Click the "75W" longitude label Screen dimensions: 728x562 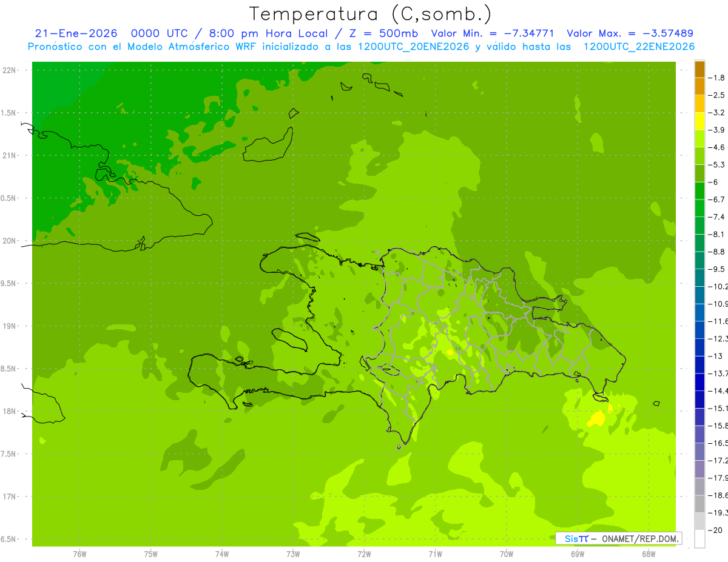(x=150, y=554)
